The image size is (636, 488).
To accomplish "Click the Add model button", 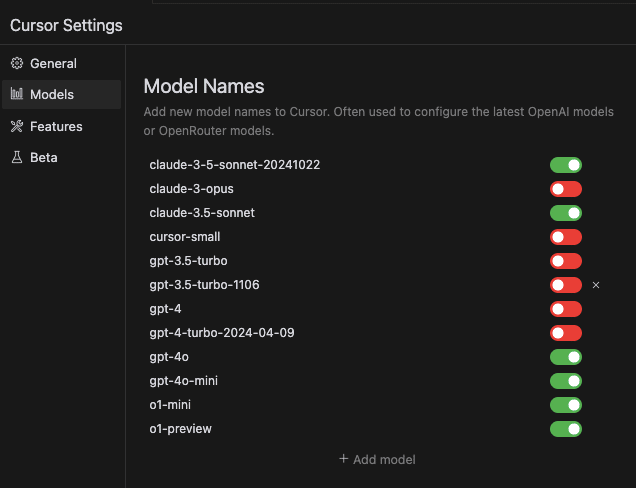I will click(x=377, y=459).
